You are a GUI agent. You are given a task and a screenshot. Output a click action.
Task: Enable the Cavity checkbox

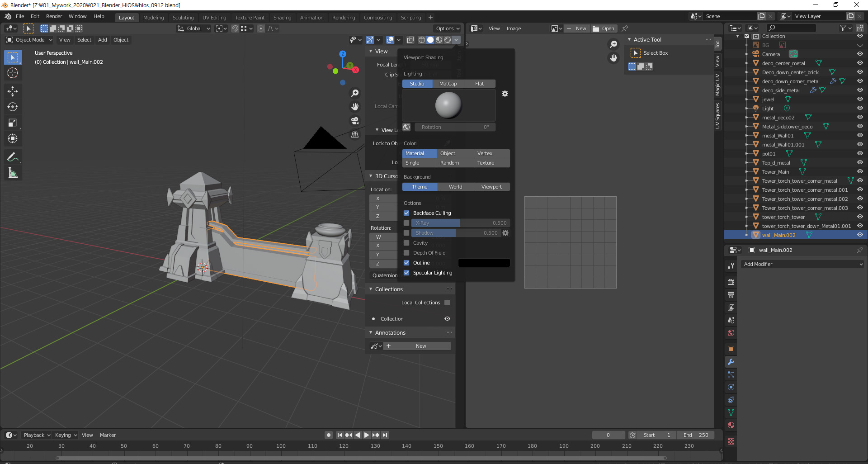406,243
